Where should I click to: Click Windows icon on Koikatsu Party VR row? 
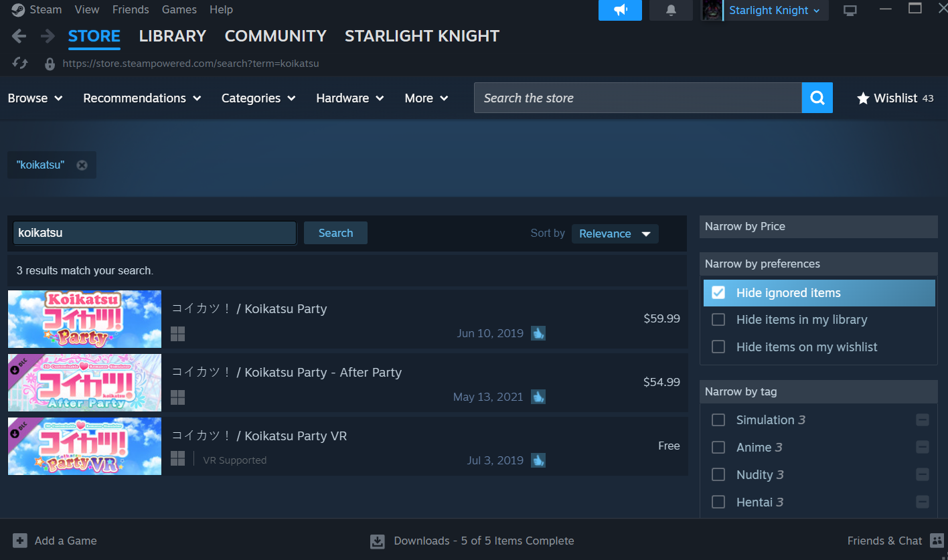177,458
